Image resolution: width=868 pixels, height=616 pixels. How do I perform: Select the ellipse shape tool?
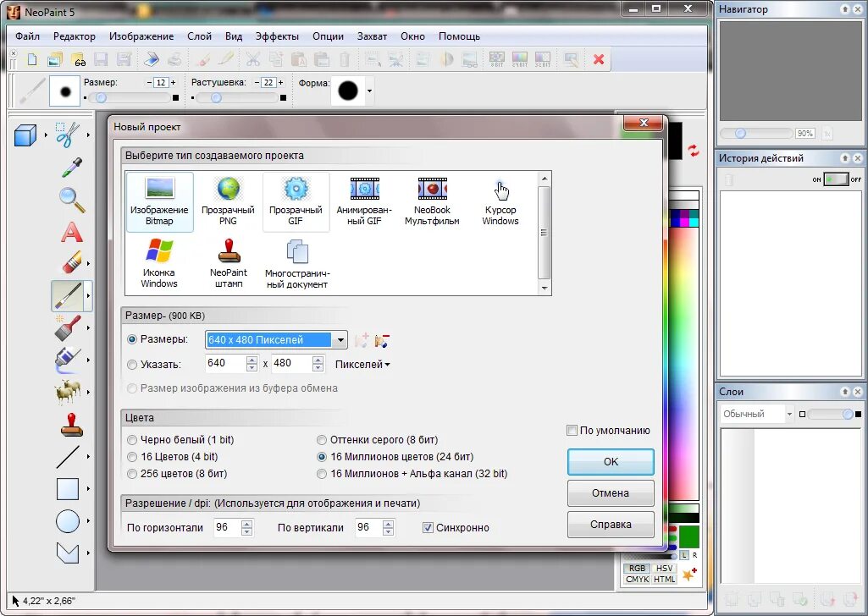68,521
